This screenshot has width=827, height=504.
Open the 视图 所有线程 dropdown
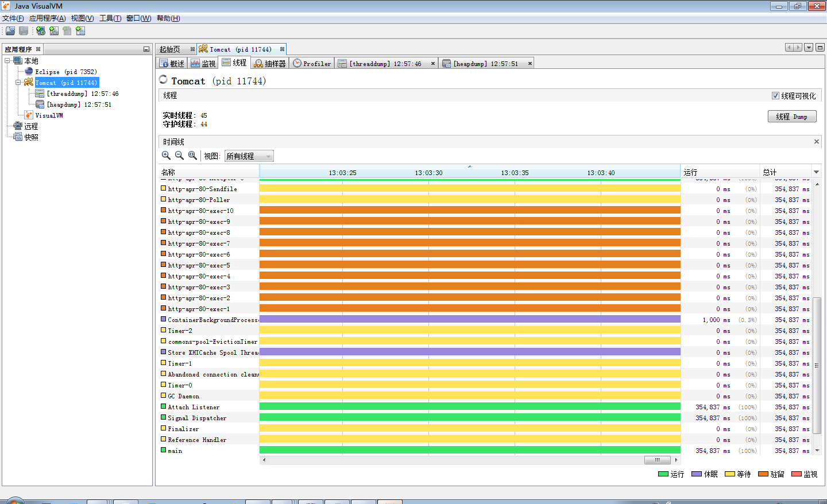pyautogui.click(x=249, y=156)
